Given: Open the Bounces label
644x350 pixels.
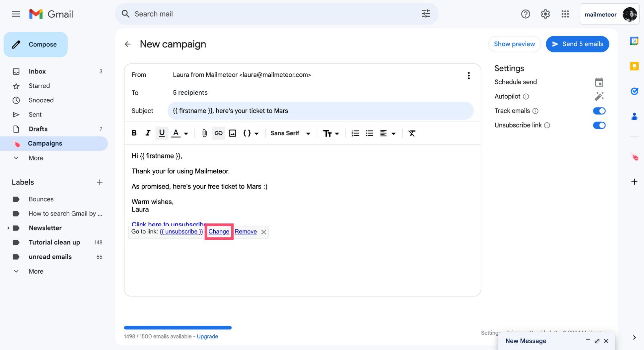Looking at the screenshot, I should click(41, 199).
